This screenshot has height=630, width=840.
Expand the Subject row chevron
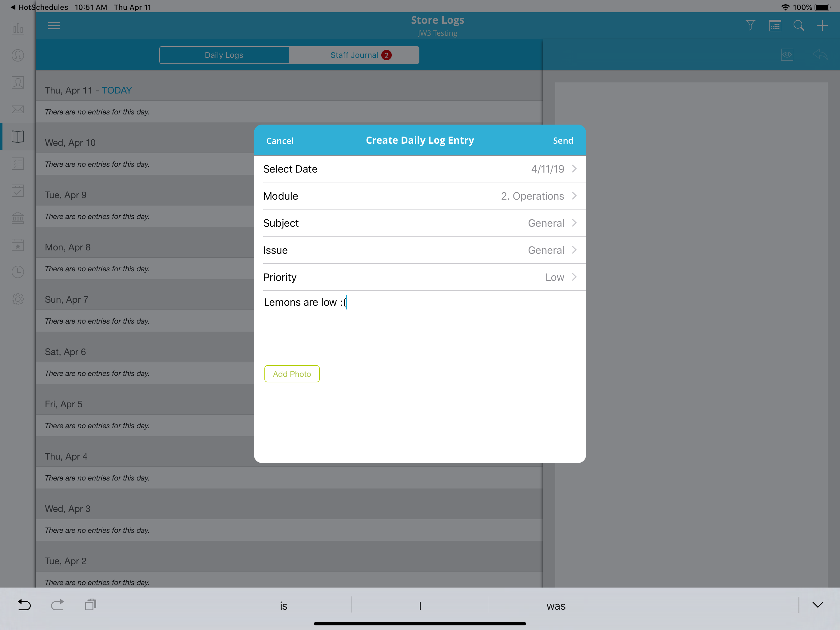(x=574, y=223)
